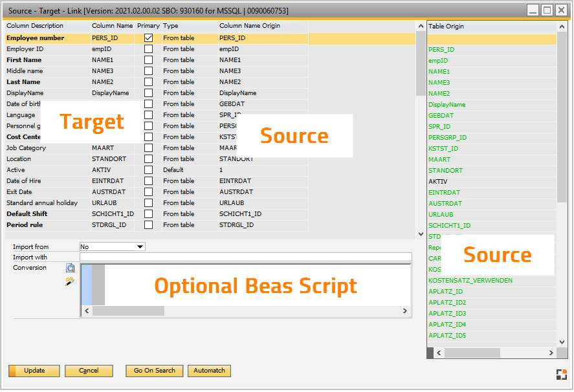Screen dimensions: 574x392
Task: Check the Primary box for Last Name
Action: [x=148, y=82]
